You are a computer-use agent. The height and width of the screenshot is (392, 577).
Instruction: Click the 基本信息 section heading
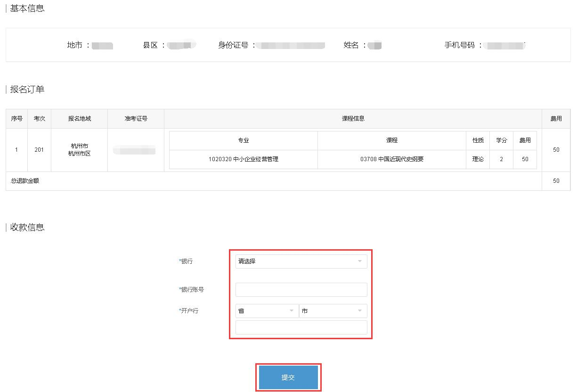(x=27, y=8)
